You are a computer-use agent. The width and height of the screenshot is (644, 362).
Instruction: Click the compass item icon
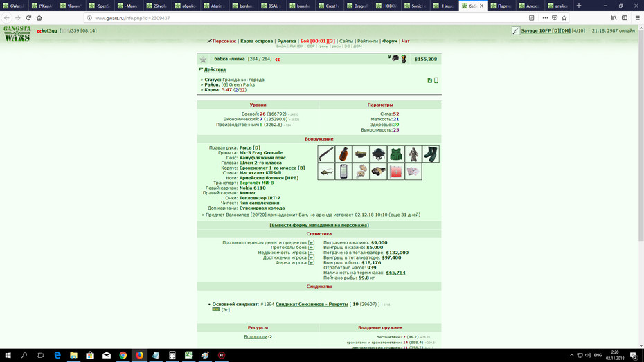tap(361, 171)
